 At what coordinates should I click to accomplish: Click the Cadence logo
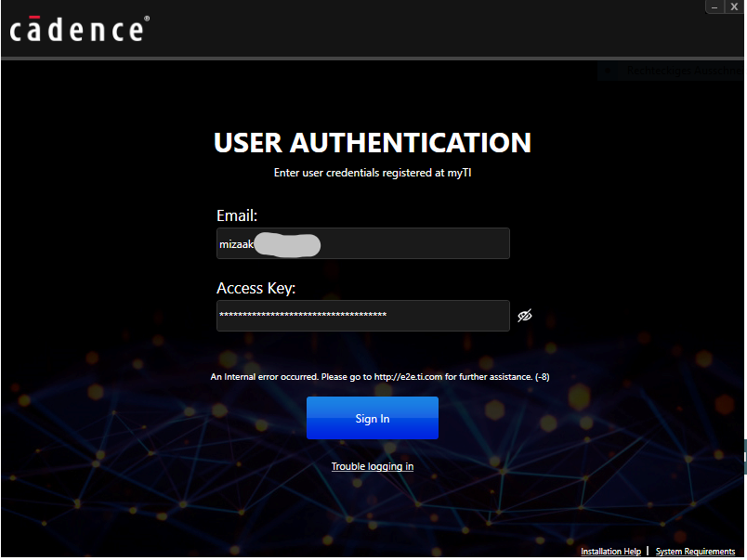point(79,29)
